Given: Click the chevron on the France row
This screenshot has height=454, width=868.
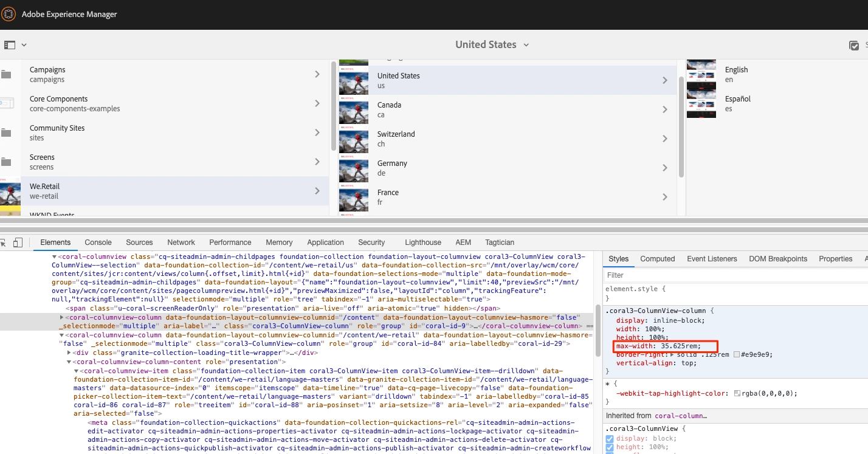Looking at the screenshot, I should pos(665,197).
